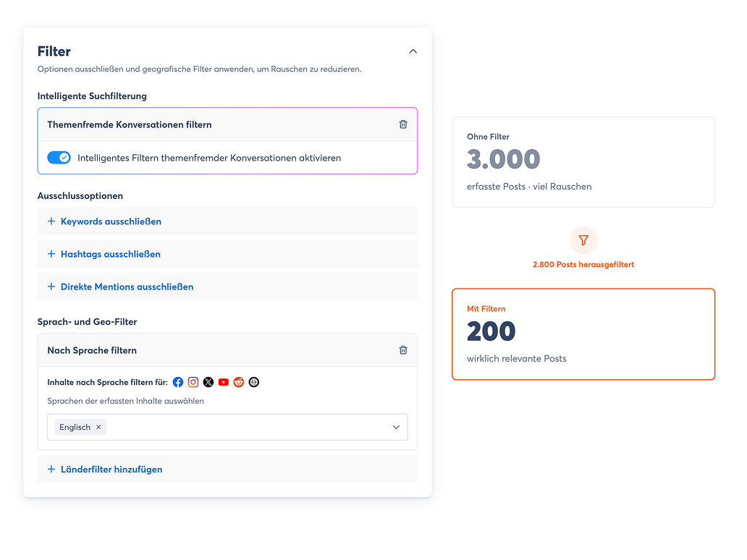Add Keywords ausschließen option

click(x=228, y=221)
